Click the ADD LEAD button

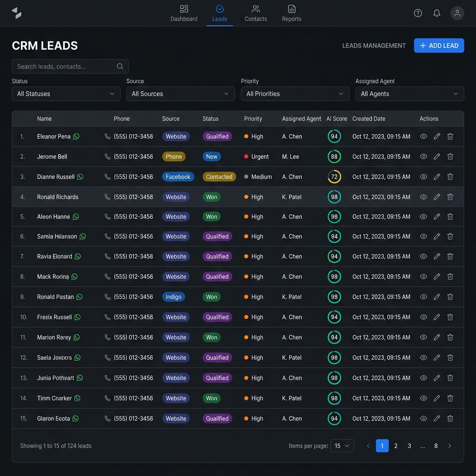pos(439,46)
